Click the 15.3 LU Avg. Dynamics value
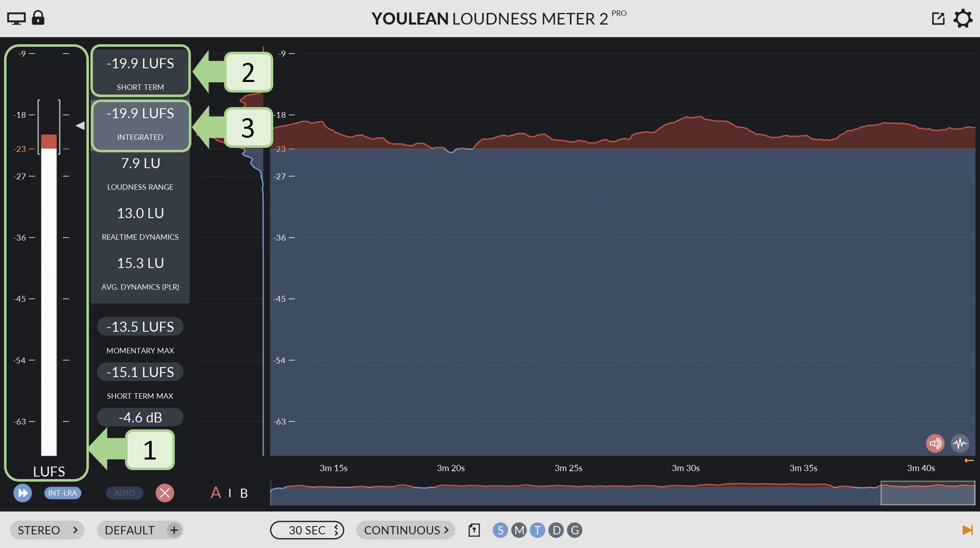This screenshot has height=548, width=980. [x=140, y=263]
